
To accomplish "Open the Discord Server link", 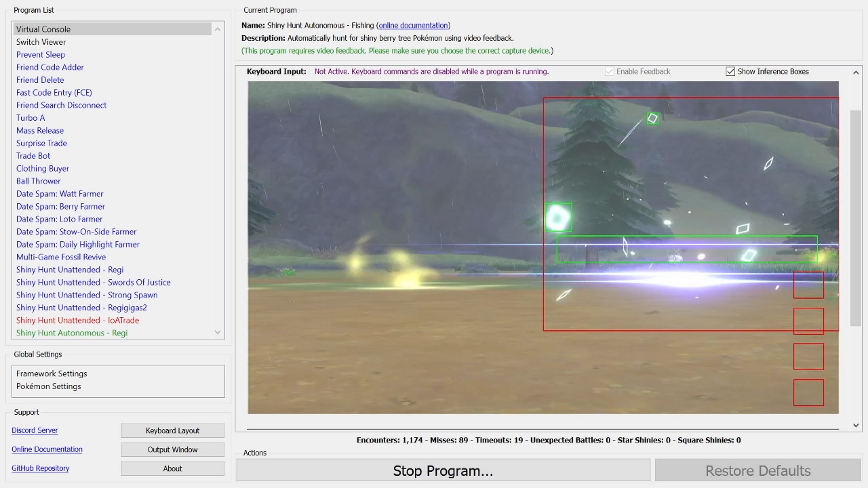I will pyautogui.click(x=35, y=431).
